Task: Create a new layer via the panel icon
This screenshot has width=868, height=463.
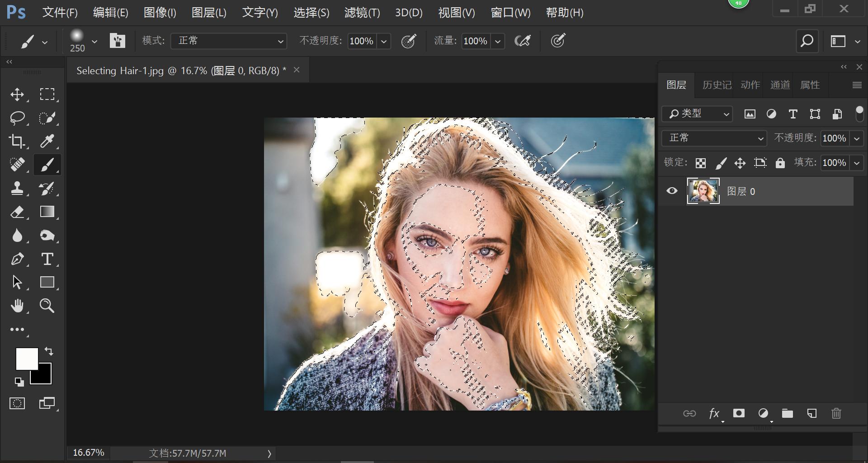Action: [x=811, y=413]
